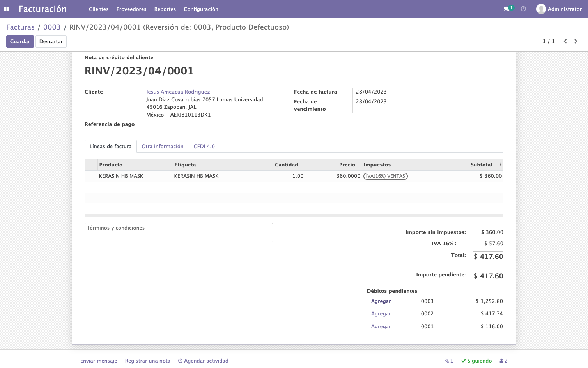Image resolution: width=588 pixels, height=368 pixels.
Task: Open Administrator user menu
Action: [559, 9]
